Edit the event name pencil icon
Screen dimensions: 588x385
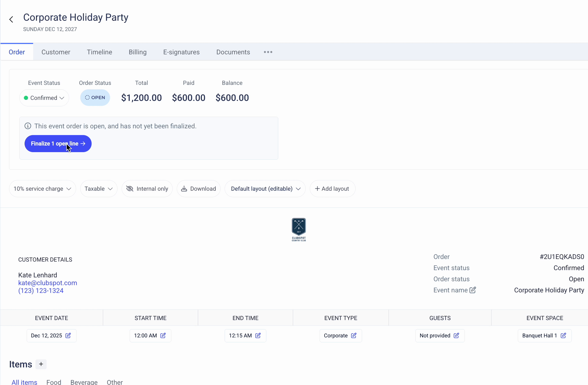pos(473,290)
